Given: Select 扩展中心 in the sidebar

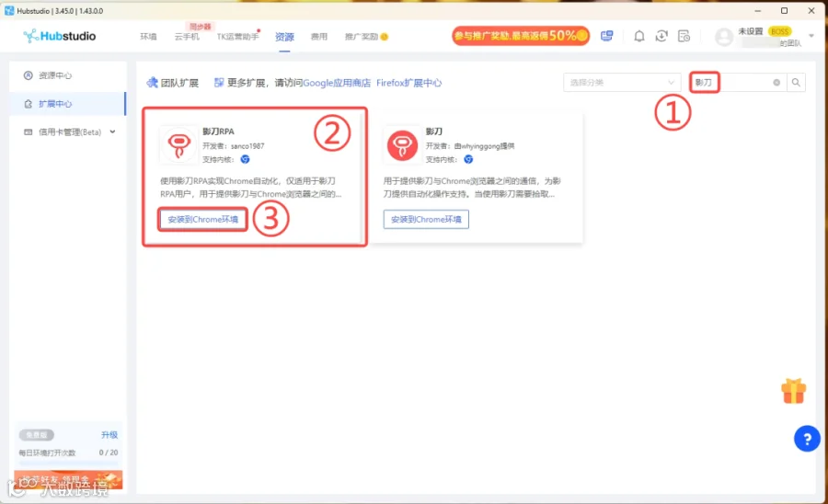Looking at the screenshot, I should pyautogui.click(x=67, y=104).
